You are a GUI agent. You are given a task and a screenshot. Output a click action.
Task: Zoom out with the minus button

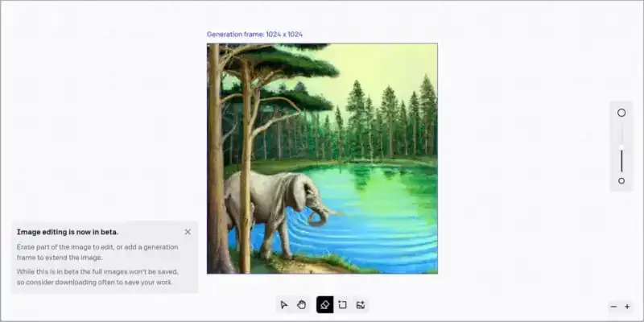pos(613,307)
